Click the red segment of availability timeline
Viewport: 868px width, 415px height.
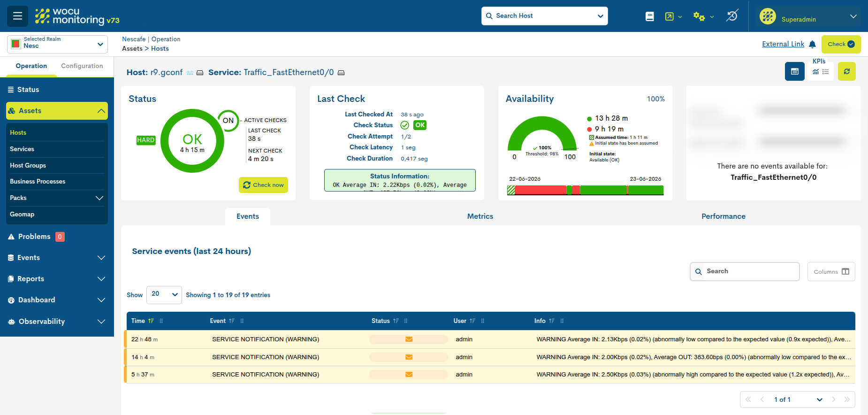pos(540,190)
